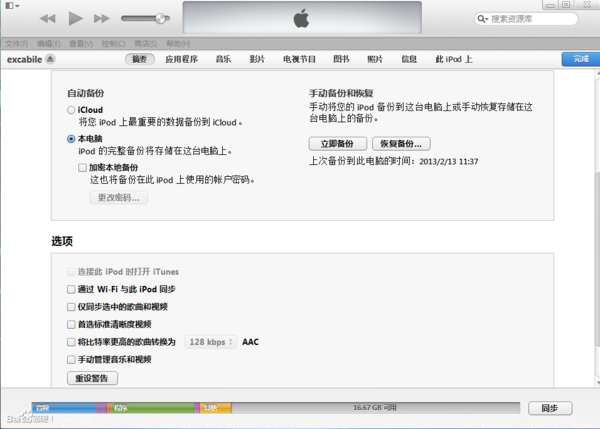This screenshot has width=600, height=429.
Task: Enable 加密本地备份 checkbox
Action: (82, 168)
